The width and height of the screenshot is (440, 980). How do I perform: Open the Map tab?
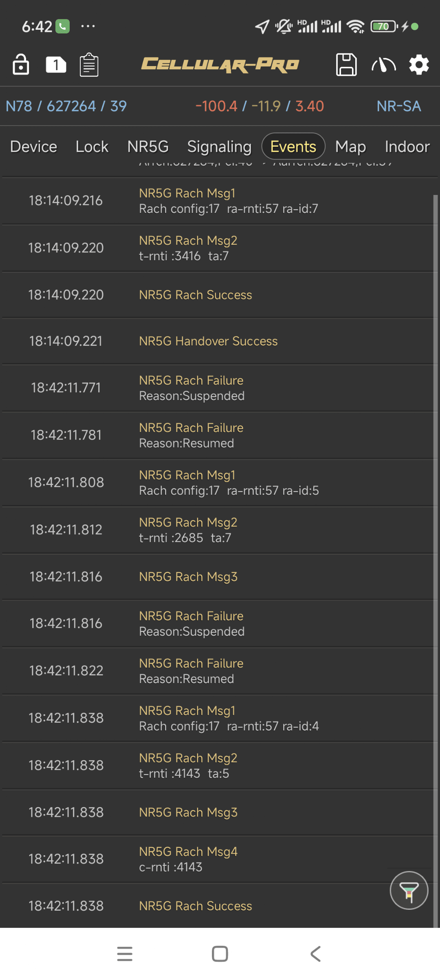click(350, 147)
